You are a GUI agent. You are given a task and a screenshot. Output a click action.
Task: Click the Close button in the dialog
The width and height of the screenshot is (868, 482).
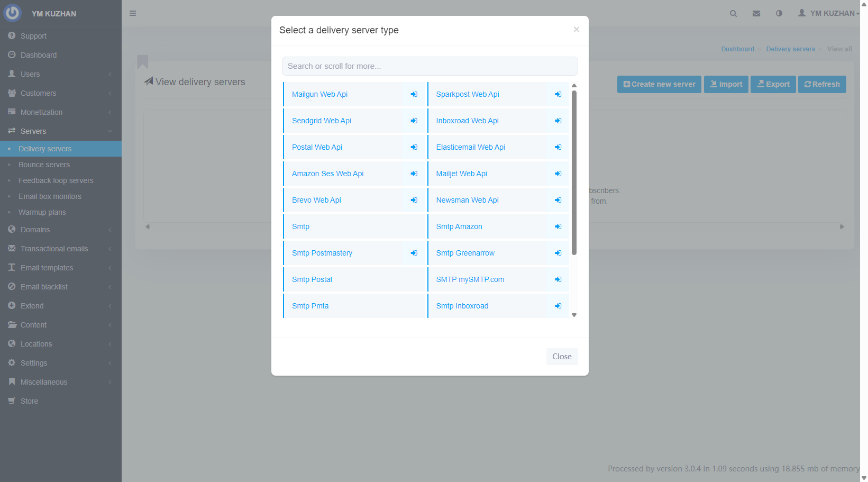click(x=562, y=357)
